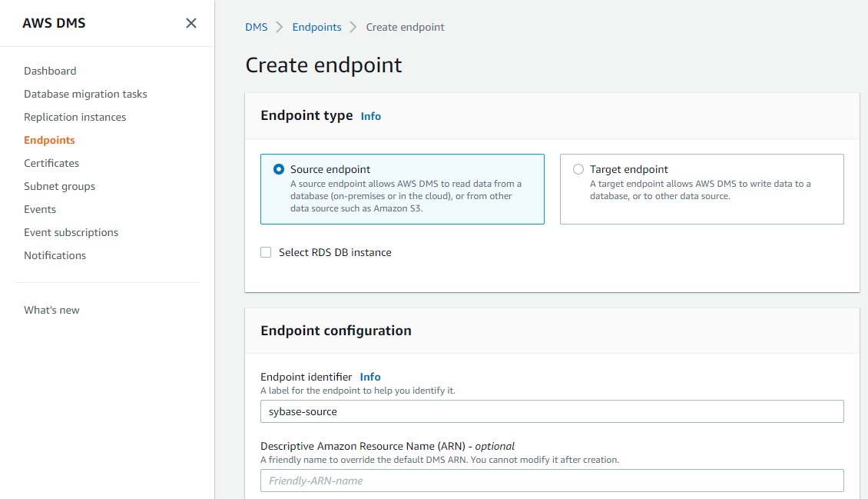868x499 pixels.
Task: Click the DMS breadcrumb link
Action: click(x=256, y=27)
